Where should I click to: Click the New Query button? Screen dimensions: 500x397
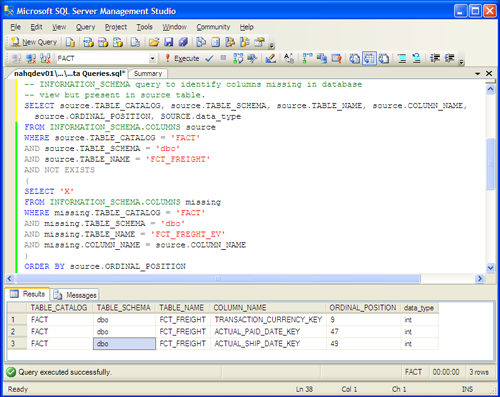click(x=34, y=42)
